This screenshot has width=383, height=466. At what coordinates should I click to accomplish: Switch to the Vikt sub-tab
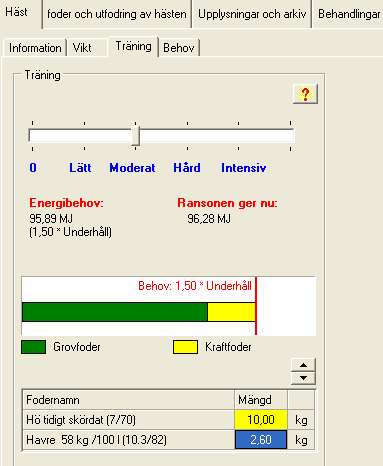pos(82,48)
